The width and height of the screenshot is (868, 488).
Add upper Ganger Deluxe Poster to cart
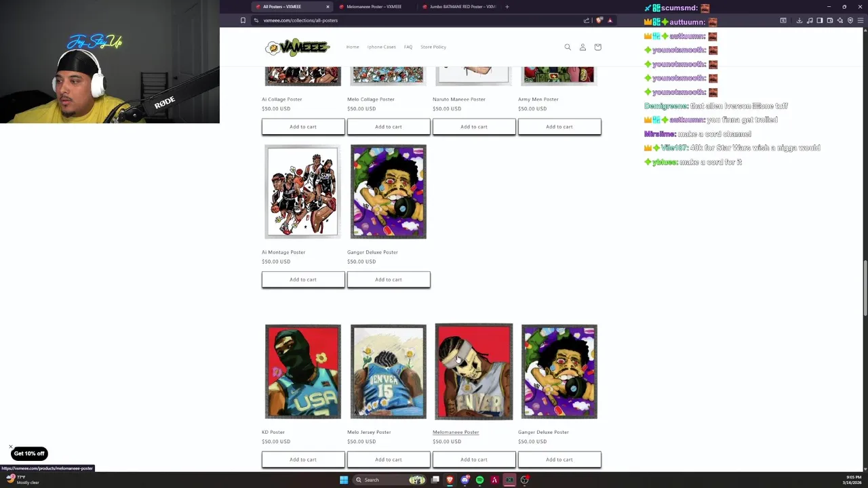point(389,279)
